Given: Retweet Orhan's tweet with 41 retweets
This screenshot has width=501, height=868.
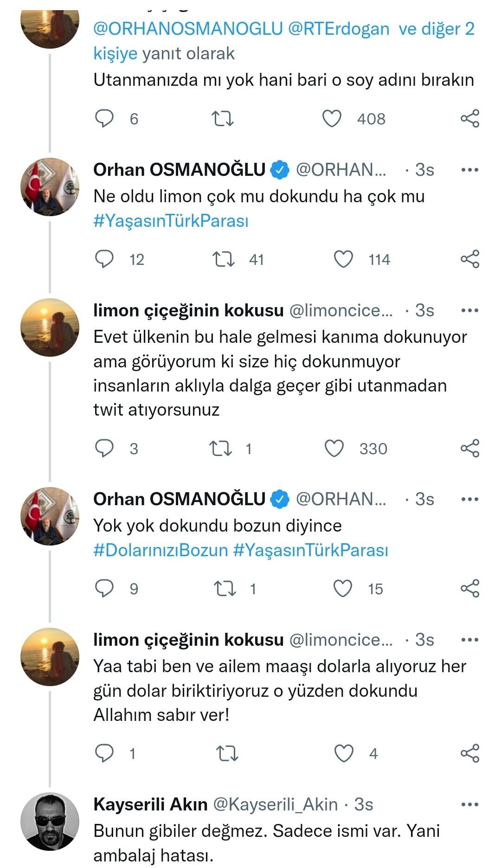Looking at the screenshot, I should (x=223, y=259).
